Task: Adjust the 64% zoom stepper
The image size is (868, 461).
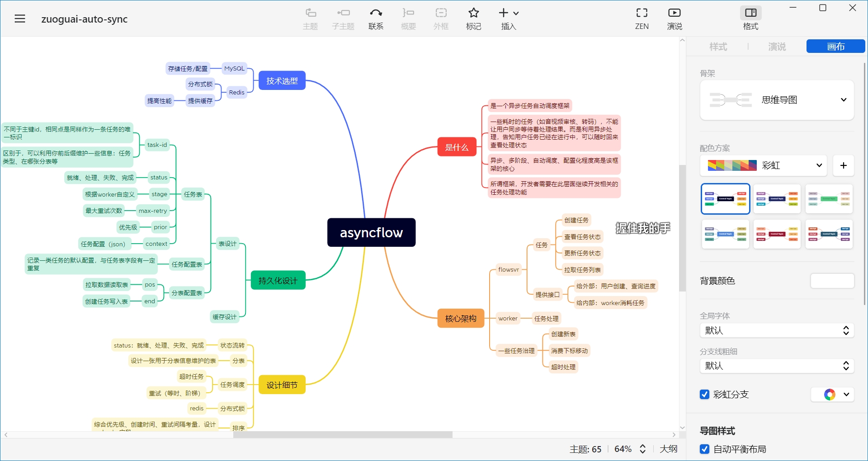Action: point(642,449)
